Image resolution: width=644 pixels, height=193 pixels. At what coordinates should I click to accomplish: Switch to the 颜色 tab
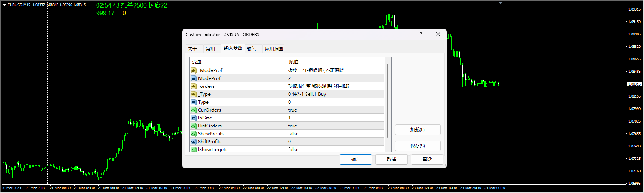(251, 49)
